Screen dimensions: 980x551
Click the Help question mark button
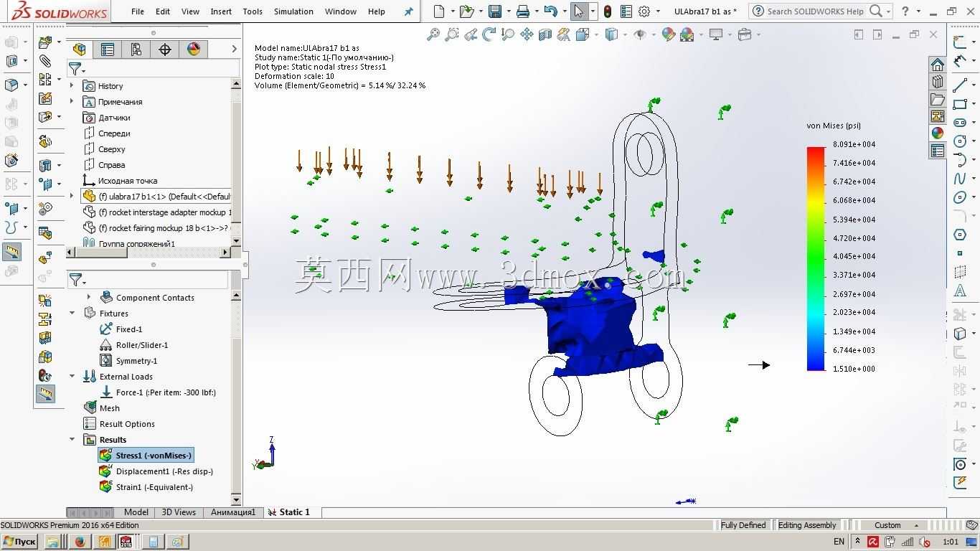tap(905, 11)
